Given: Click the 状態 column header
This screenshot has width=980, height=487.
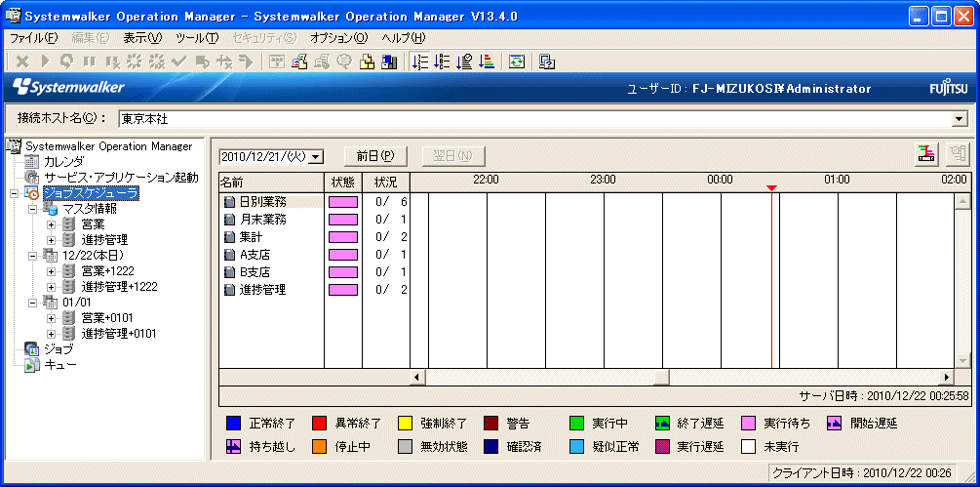Looking at the screenshot, I should tap(343, 183).
